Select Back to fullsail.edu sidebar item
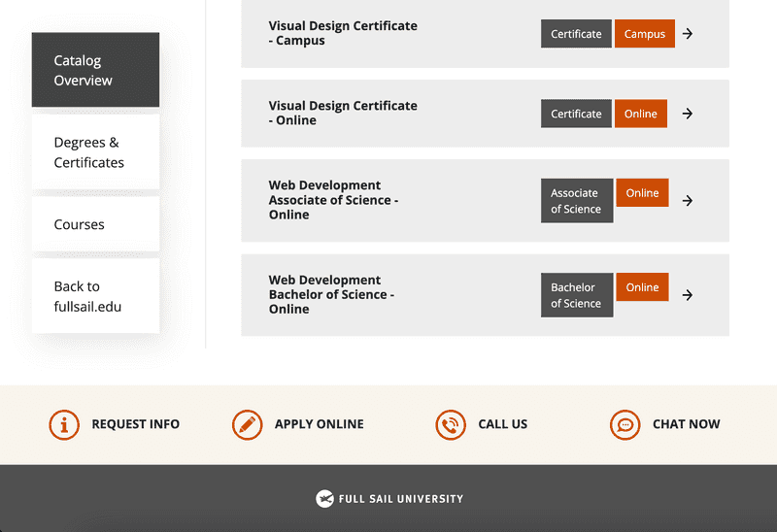The image size is (777, 532). pos(95,296)
